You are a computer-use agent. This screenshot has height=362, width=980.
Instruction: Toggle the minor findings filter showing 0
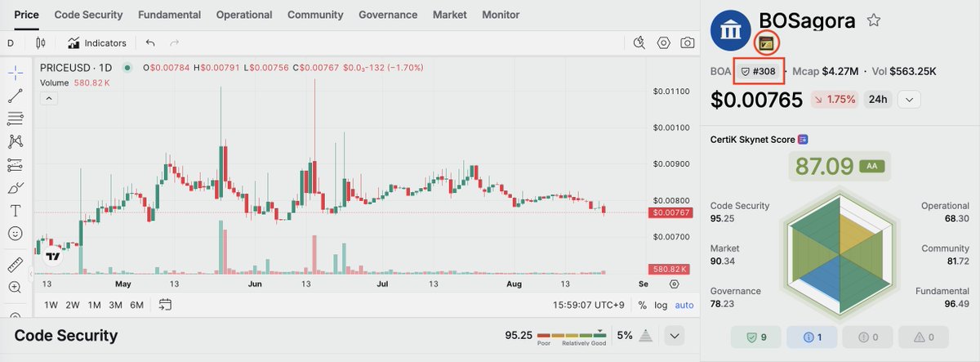click(867, 336)
